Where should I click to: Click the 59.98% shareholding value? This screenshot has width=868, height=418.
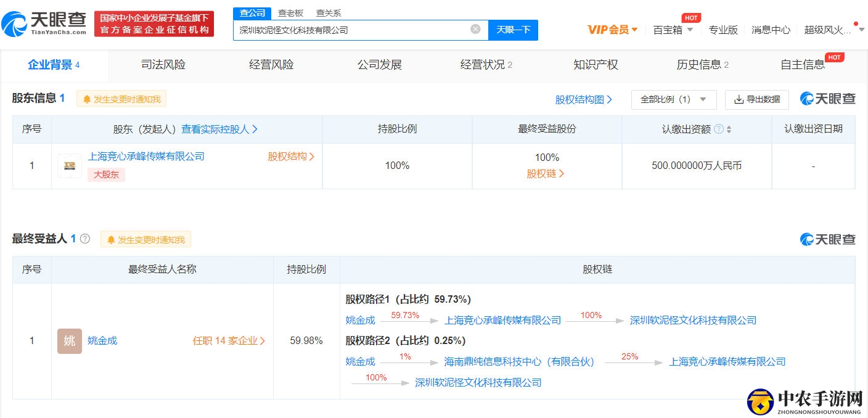(x=306, y=341)
